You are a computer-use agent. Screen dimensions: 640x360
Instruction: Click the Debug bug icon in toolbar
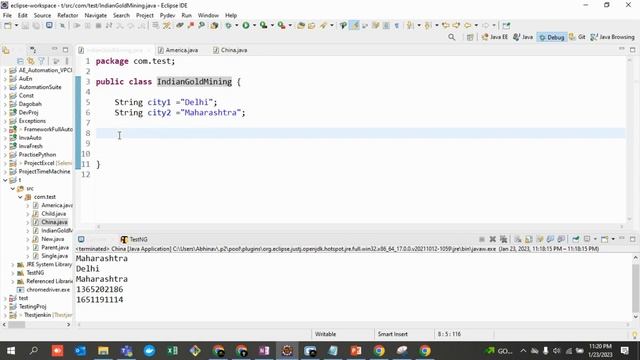tap(228, 25)
